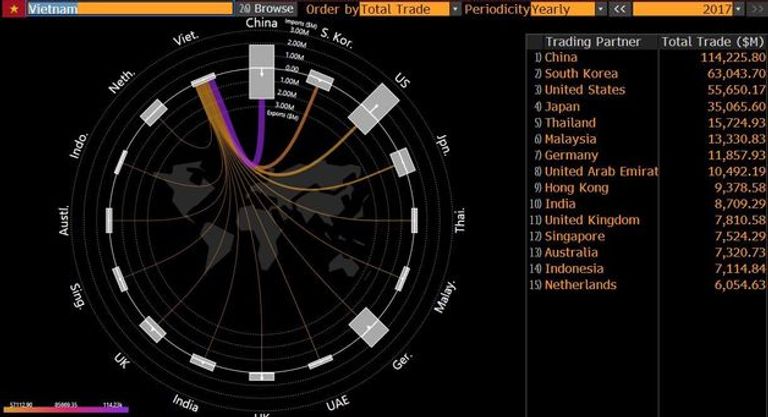Select the Germany node on the chart

[366, 327]
